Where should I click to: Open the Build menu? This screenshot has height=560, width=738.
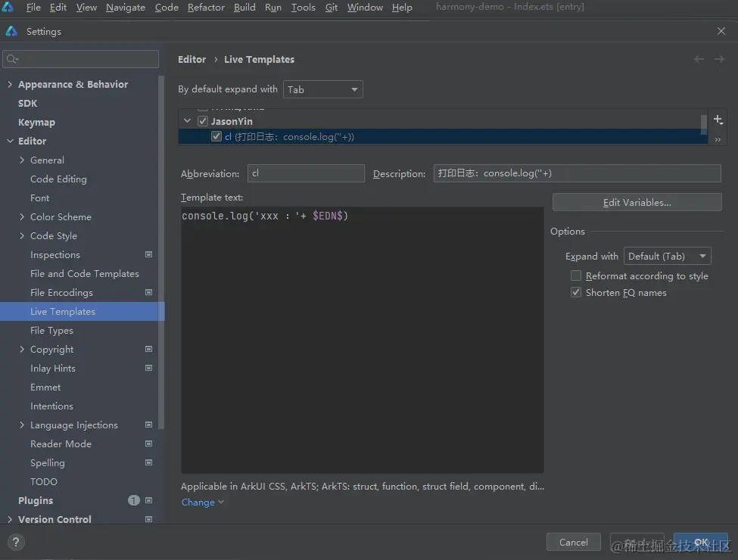tap(244, 7)
